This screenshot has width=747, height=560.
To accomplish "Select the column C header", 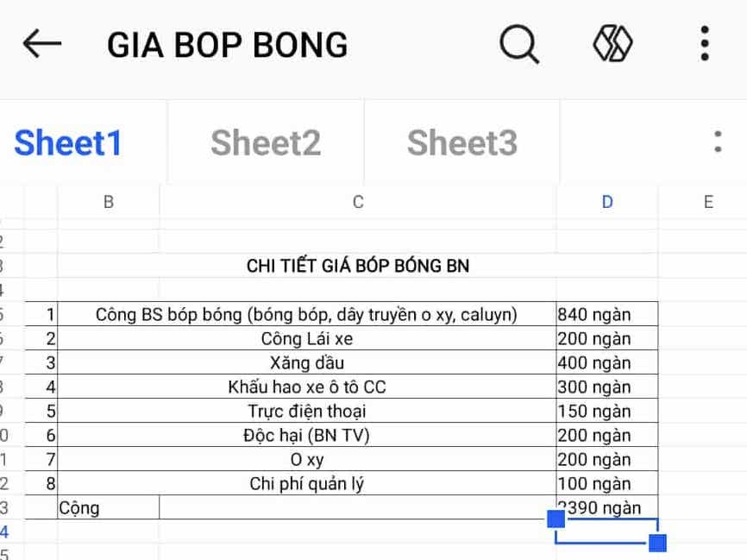I will click(357, 201).
